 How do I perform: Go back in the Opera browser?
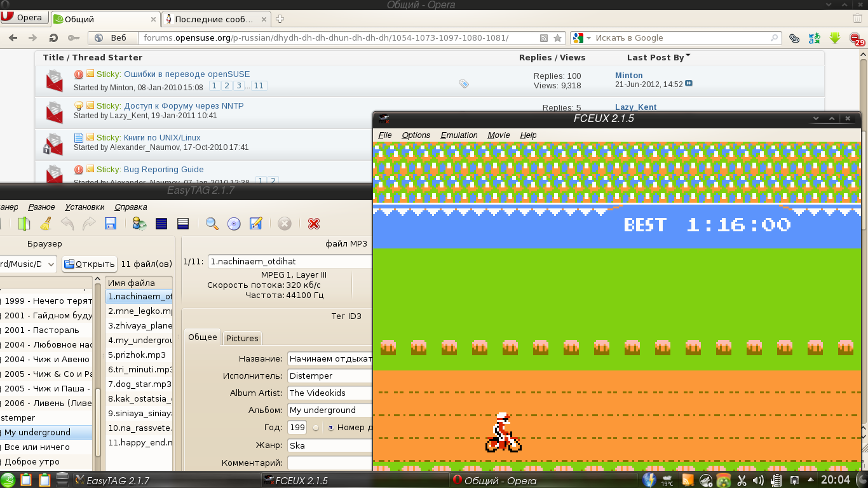pos(13,38)
